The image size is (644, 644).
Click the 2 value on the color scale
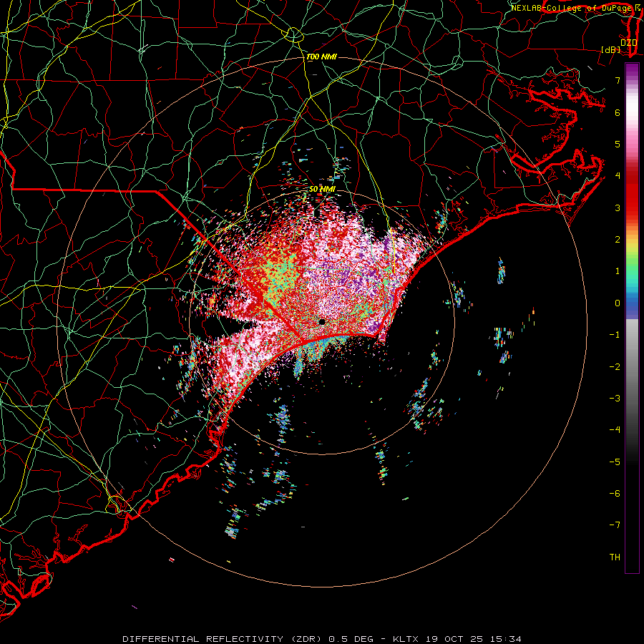618,240
